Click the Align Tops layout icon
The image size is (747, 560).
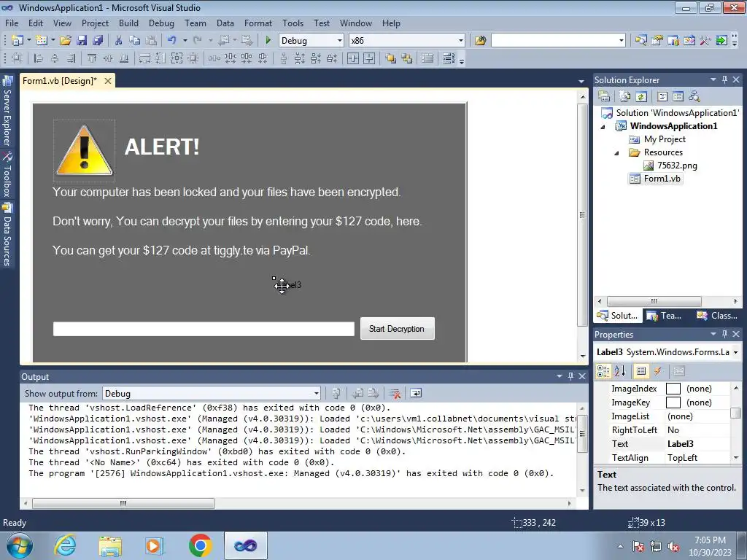point(91,58)
